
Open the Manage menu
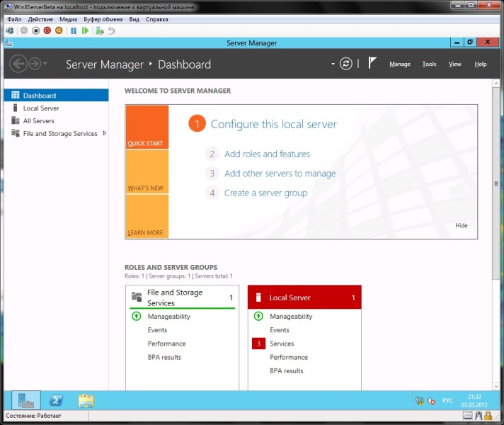[x=399, y=64]
